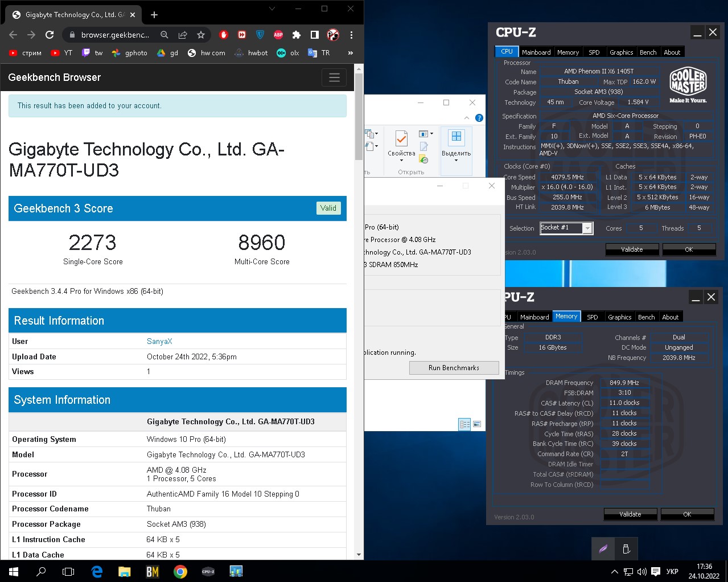Open the volume icon in system tray
728x582 pixels.
[642, 571]
